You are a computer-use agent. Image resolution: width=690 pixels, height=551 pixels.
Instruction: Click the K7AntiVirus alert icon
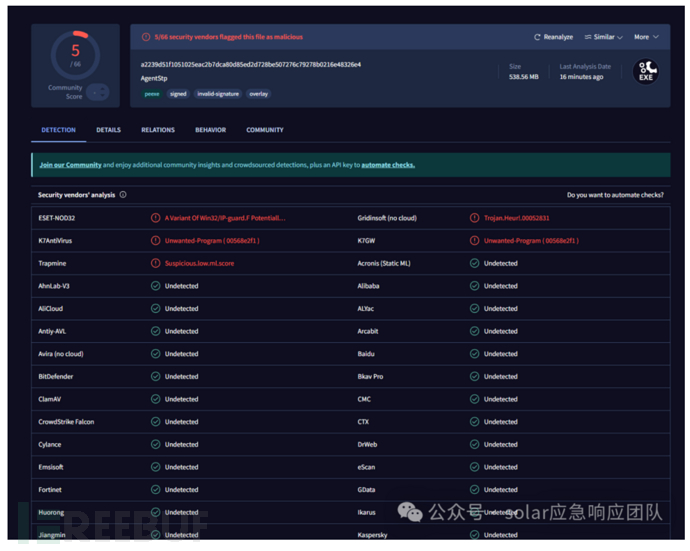(x=155, y=240)
